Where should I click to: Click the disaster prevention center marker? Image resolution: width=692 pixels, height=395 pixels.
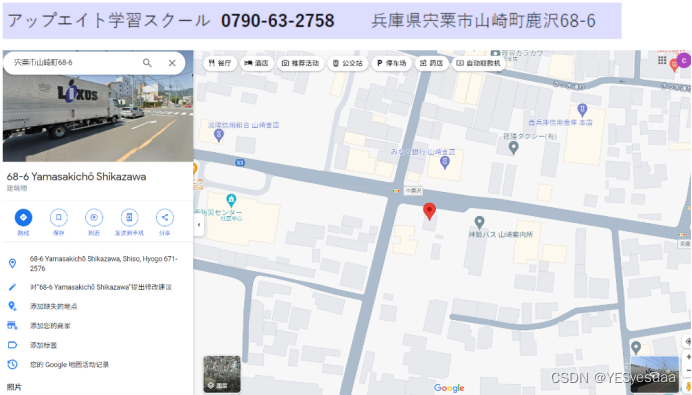coord(231,200)
